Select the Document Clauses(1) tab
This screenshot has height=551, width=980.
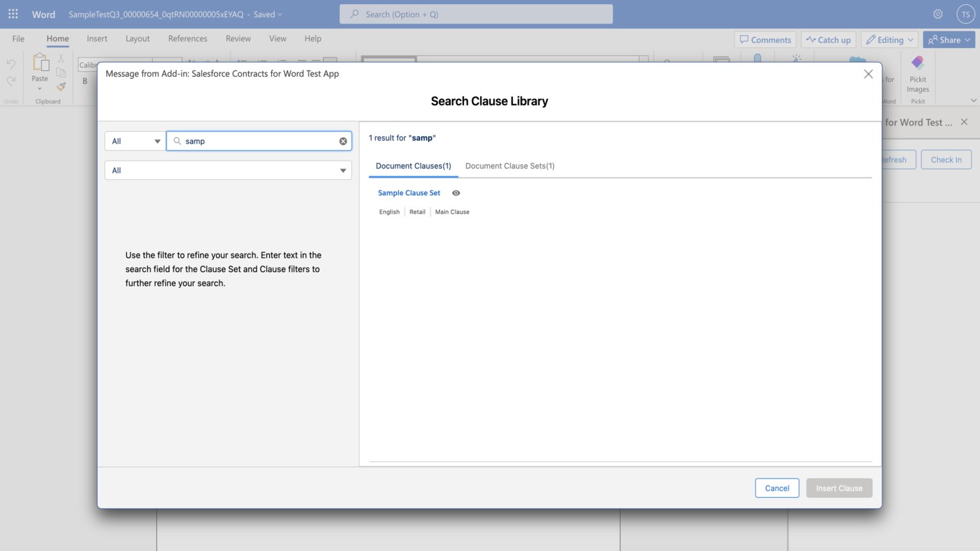tap(413, 166)
